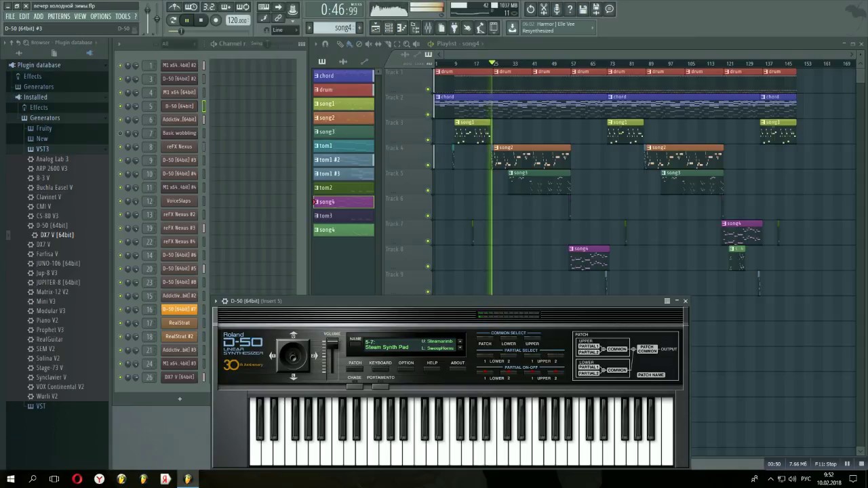Select the playlist Draw pencil tool

point(340,43)
